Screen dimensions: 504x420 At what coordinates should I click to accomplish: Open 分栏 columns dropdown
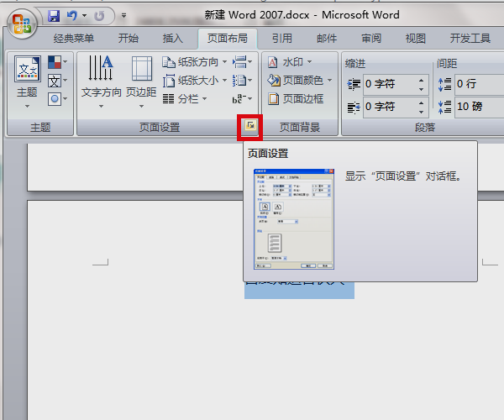[x=185, y=99]
